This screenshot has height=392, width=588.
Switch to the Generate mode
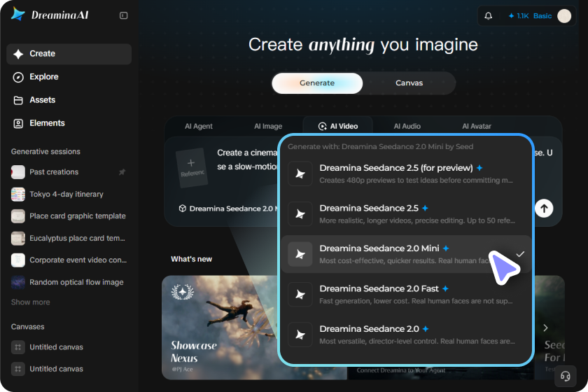pyautogui.click(x=317, y=83)
